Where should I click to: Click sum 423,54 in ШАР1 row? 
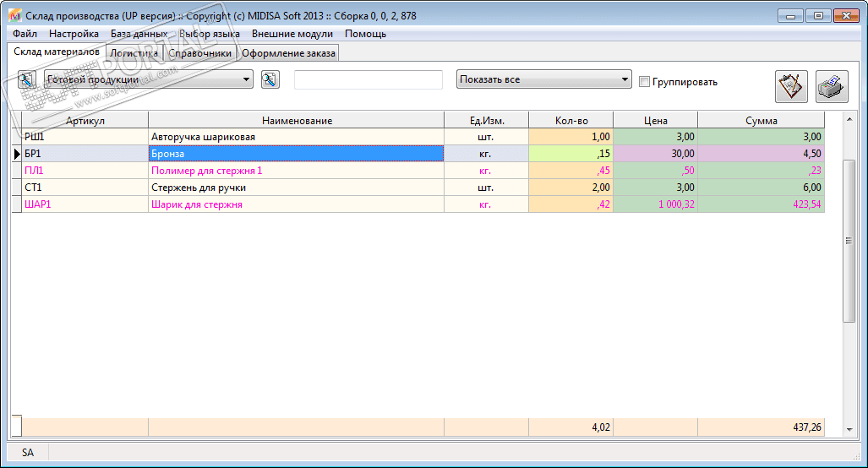762,204
